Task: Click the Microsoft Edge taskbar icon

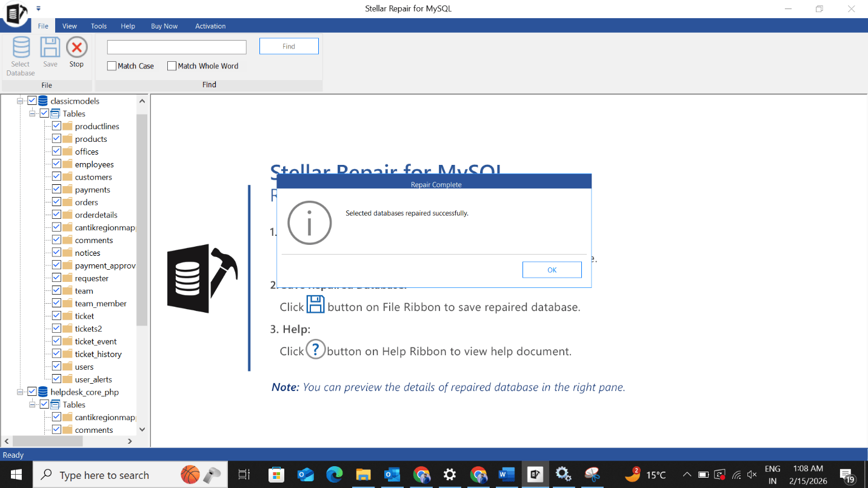Action: (x=334, y=475)
